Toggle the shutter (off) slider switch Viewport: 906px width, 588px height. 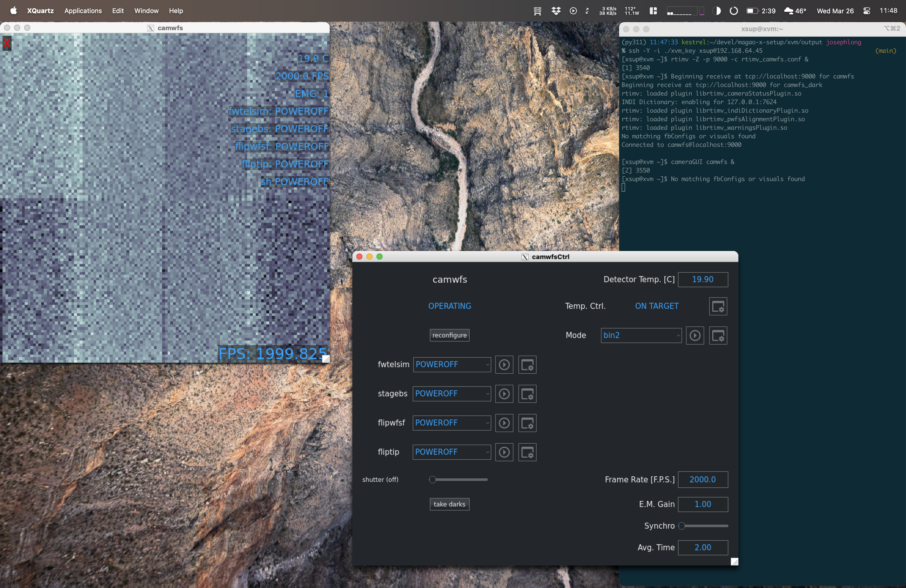458,480
